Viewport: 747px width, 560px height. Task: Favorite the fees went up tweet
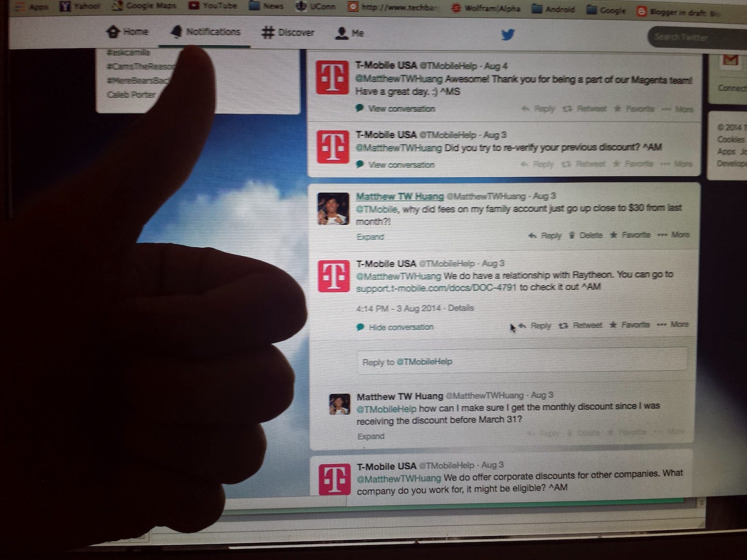(630, 235)
